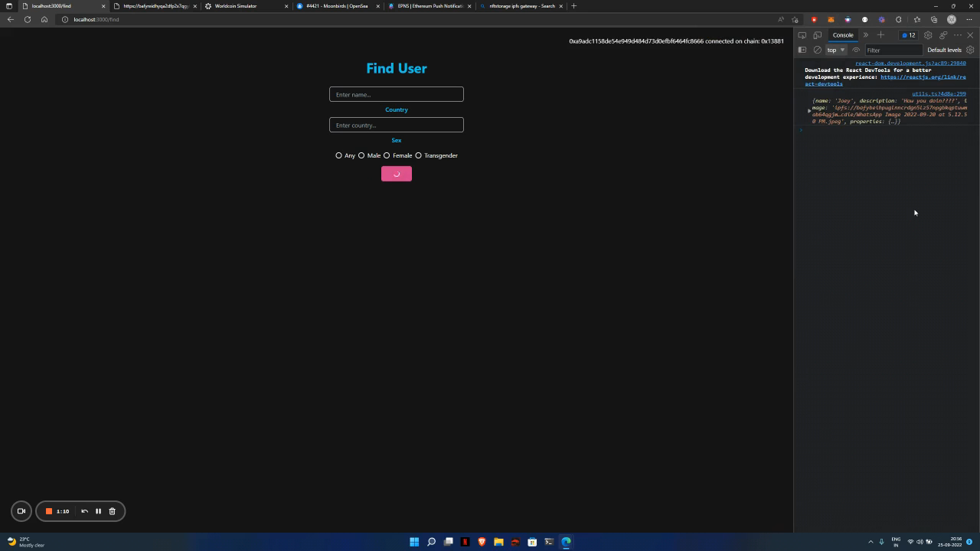Toggle the camera in the recorder
The height and width of the screenshot is (551, 980).
[x=21, y=511]
